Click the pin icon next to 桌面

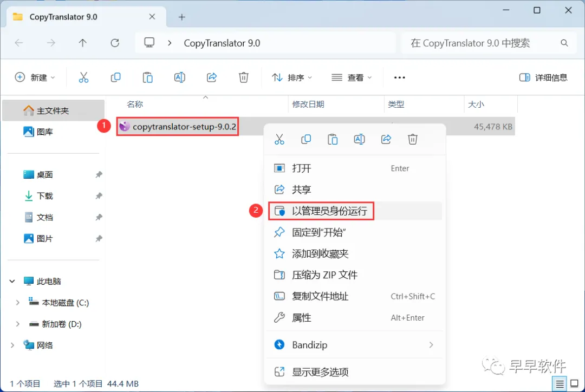[x=99, y=174]
